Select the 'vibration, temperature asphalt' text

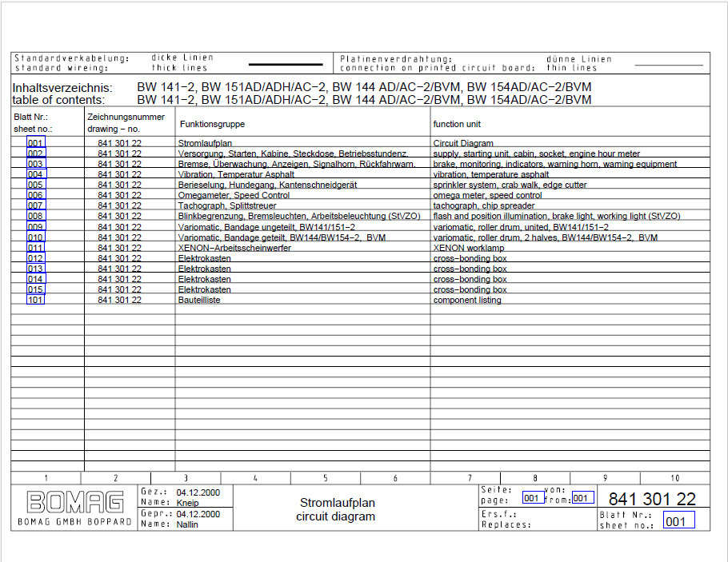tap(490, 174)
